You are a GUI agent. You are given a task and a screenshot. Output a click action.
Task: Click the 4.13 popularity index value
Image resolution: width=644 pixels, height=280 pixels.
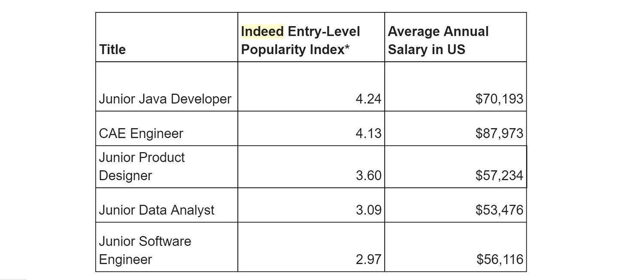[x=368, y=133]
